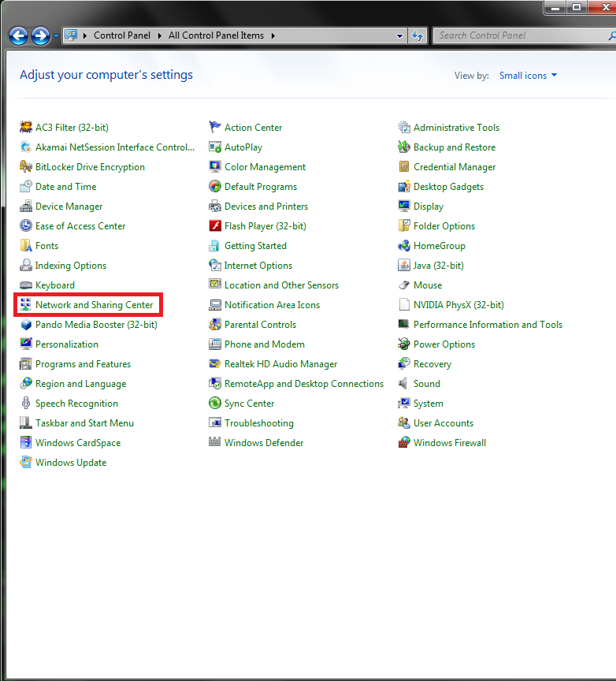Expand arrow after Control Panel breadcrumb
Screen dimensions: 616x681
(x=159, y=35)
